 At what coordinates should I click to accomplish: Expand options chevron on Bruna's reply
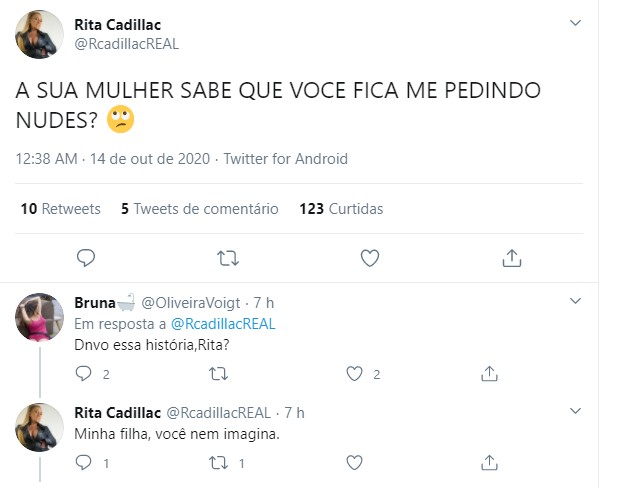(x=575, y=301)
